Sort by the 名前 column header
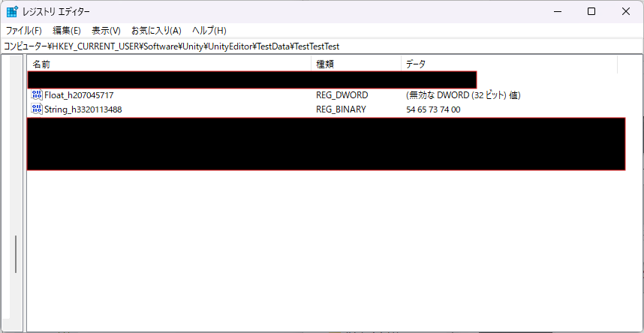Screen dimensions: 644x333 point(169,64)
